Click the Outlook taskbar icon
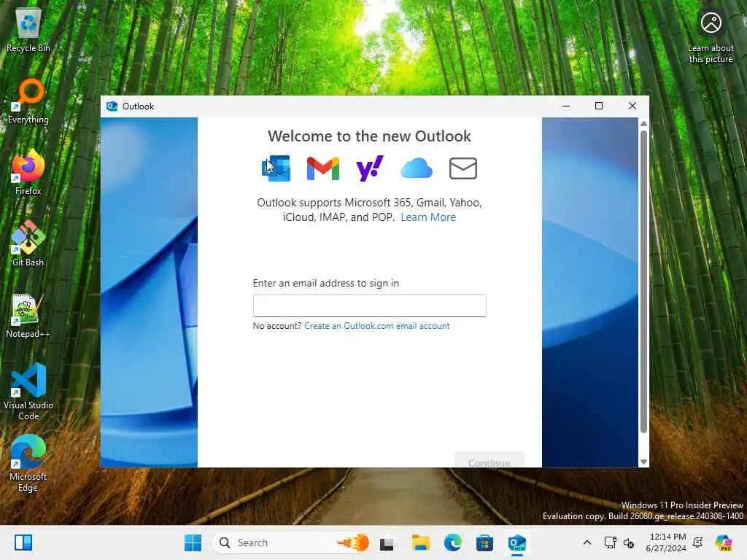The width and height of the screenshot is (747, 560). (517, 542)
